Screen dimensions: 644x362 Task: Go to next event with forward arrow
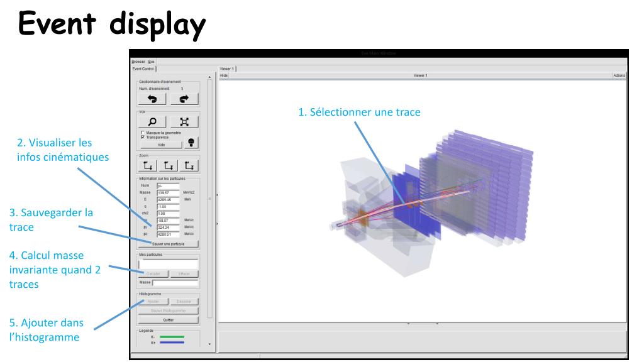click(x=184, y=99)
